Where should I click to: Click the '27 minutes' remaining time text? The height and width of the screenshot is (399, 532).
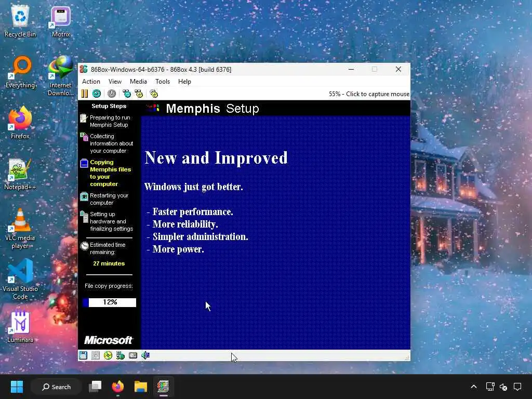109,263
